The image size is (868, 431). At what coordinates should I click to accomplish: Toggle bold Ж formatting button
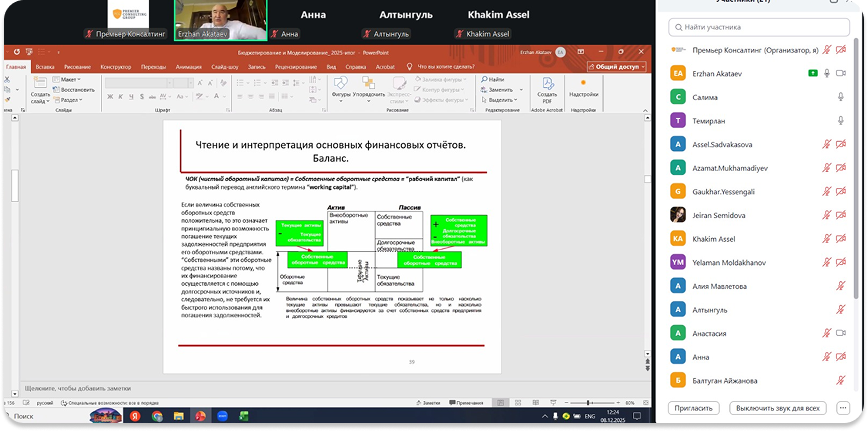pyautogui.click(x=110, y=96)
